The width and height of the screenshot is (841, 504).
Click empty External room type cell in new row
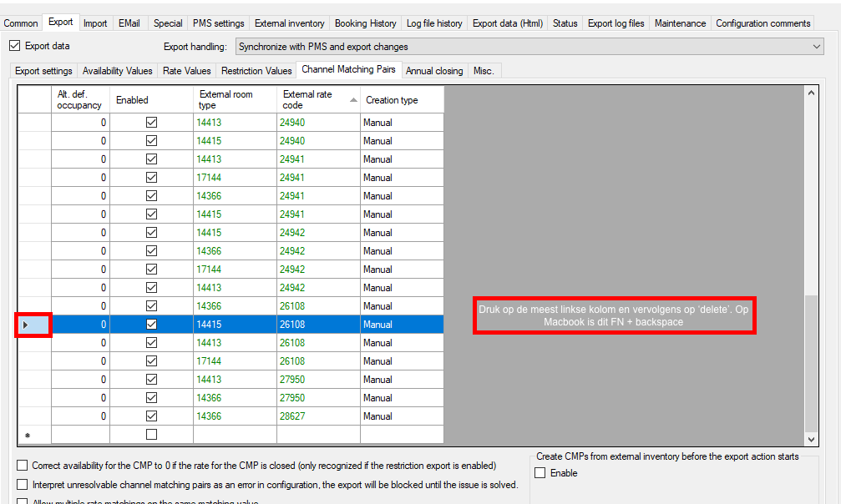pyautogui.click(x=235, y=435)
